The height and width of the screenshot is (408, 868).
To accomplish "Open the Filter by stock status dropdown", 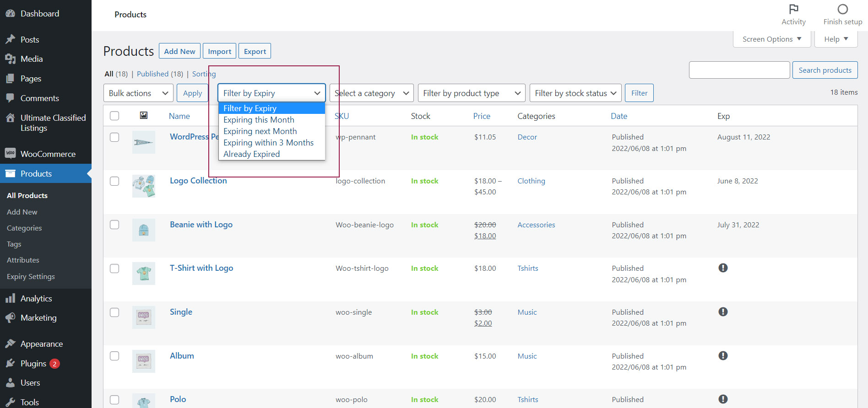I will point(575,93).
